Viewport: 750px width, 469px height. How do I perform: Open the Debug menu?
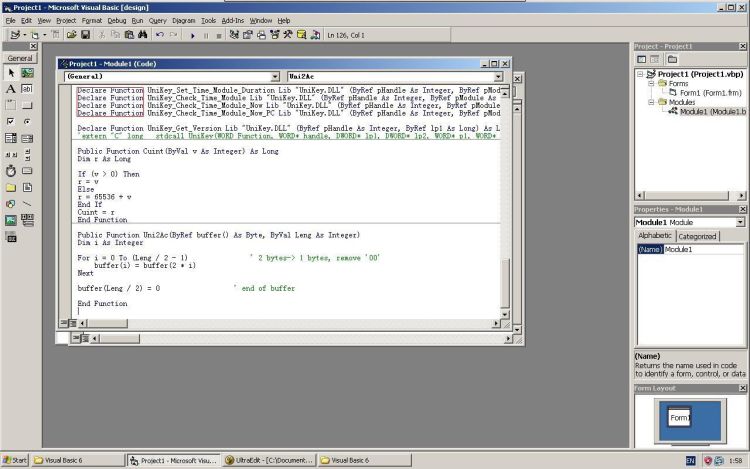(117, 21)
